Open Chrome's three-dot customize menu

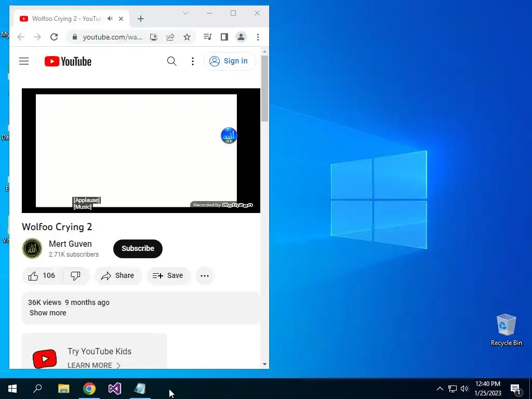pos(258,37)
